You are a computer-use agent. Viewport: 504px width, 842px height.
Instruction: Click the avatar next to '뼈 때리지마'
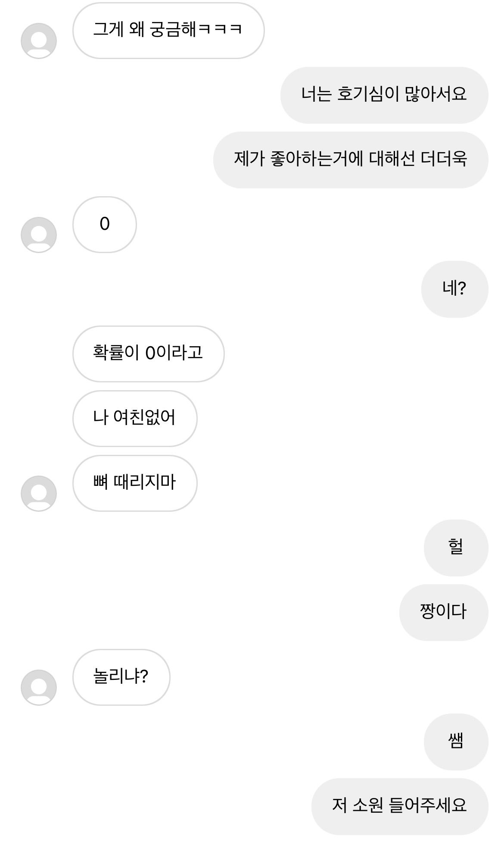pos(39,494)
